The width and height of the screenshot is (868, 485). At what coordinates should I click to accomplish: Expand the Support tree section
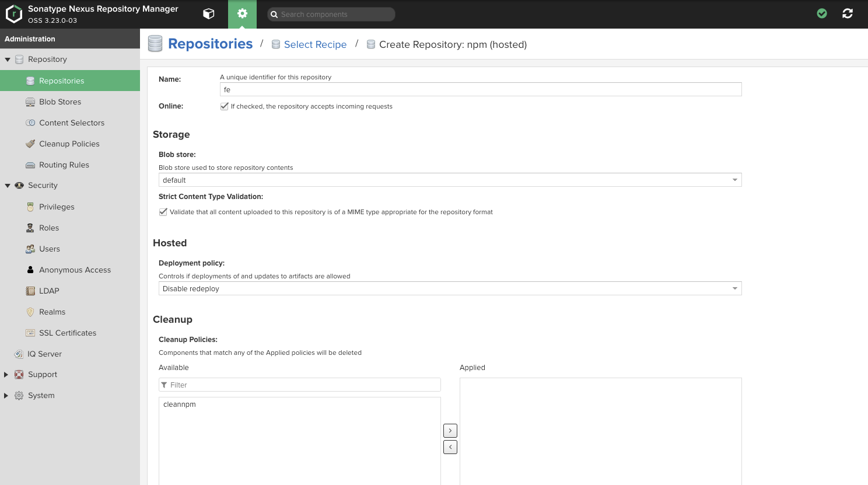point(6,375)
